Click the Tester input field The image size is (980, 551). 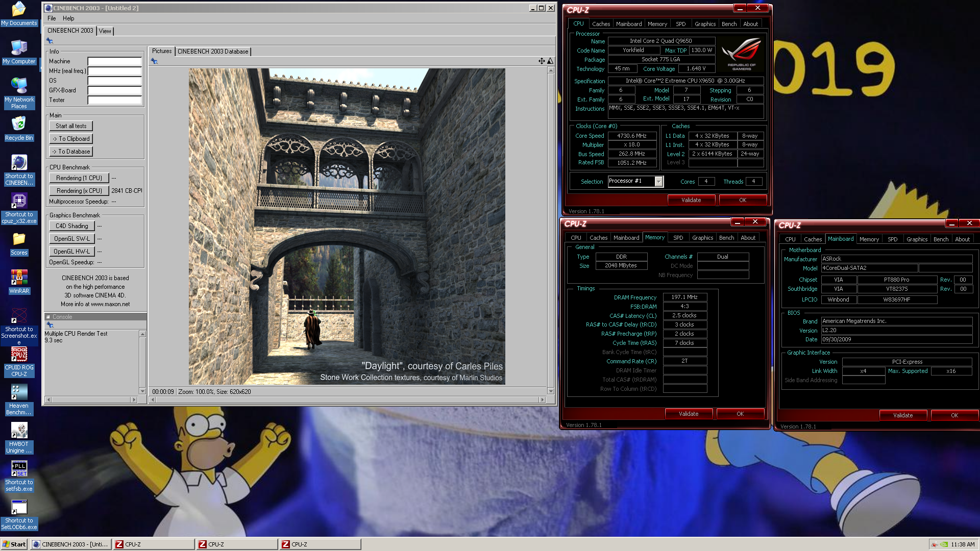pyautogui.click(x=114, y=100)
